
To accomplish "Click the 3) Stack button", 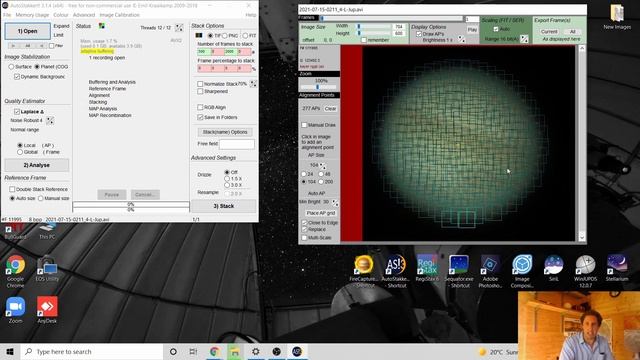I will [x=224, y=206].
